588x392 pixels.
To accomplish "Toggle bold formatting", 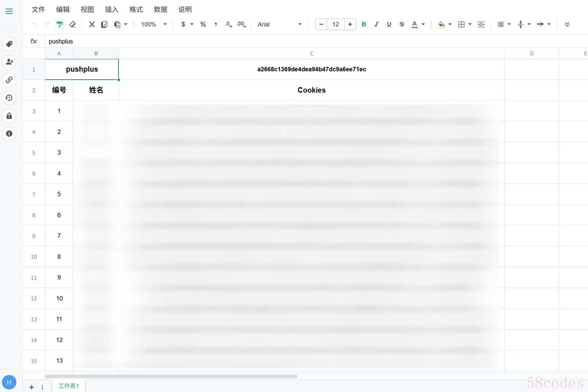I will click(364, 24).
